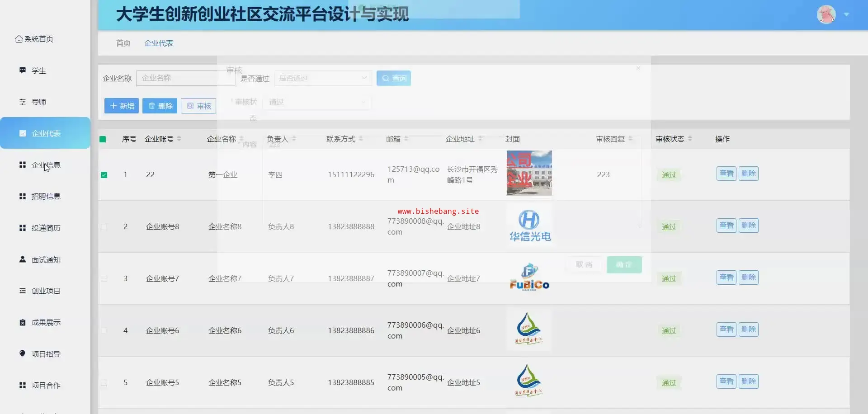Click the 面试通知 person icon
This screenshot has height=414, width=868.
click(x=22, y=259)
